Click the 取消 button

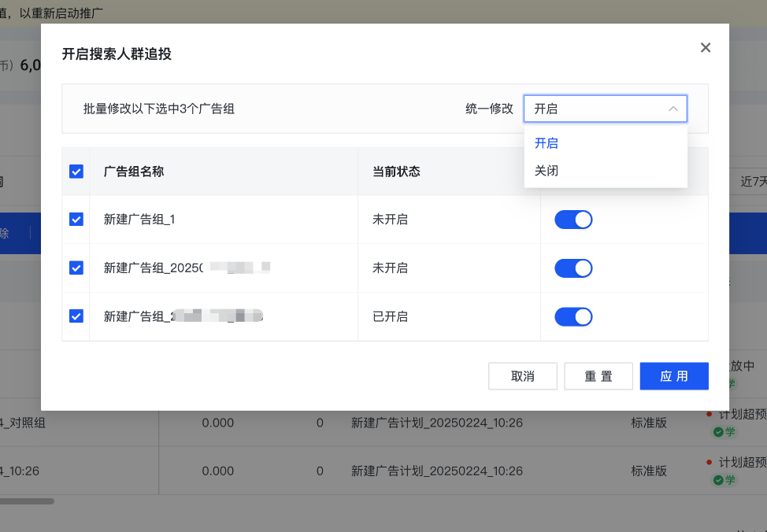523,376
